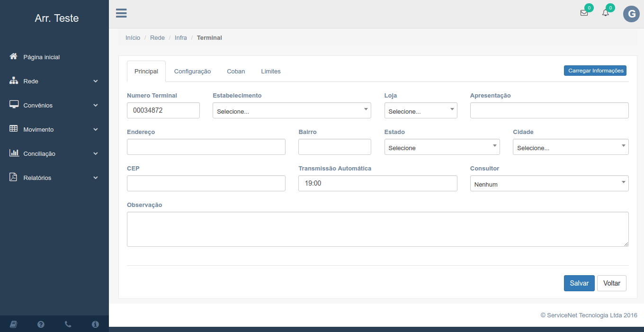Open the mail envelope notifications icon
Viewport: 644px width, 332px height.
584,13
